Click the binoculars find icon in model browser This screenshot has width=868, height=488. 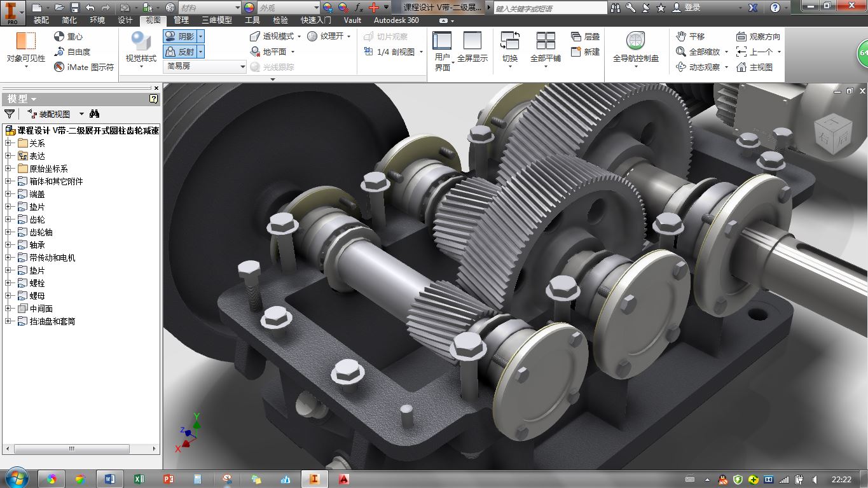click(x=95, y=114)
